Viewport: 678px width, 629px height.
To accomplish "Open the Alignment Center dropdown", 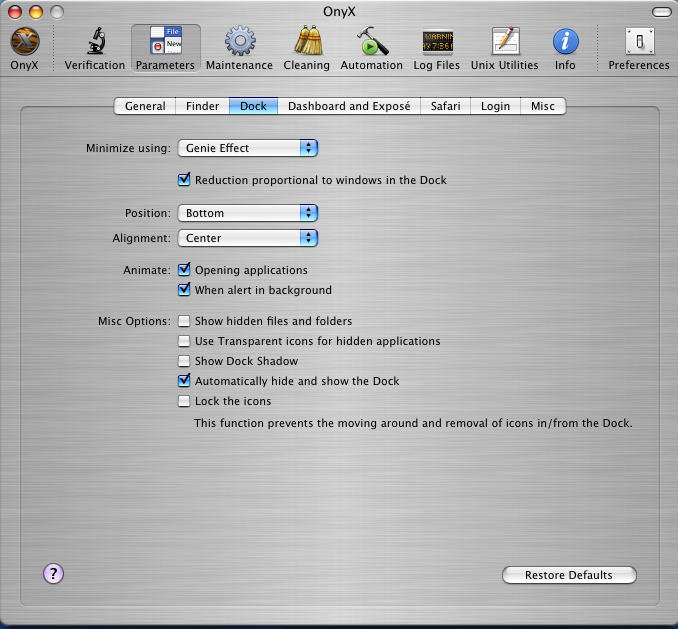I will [248, 238].
